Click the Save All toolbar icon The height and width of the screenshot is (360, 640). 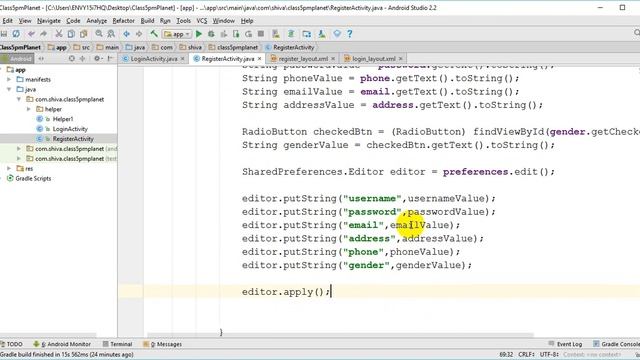click(x=4, y=34)
